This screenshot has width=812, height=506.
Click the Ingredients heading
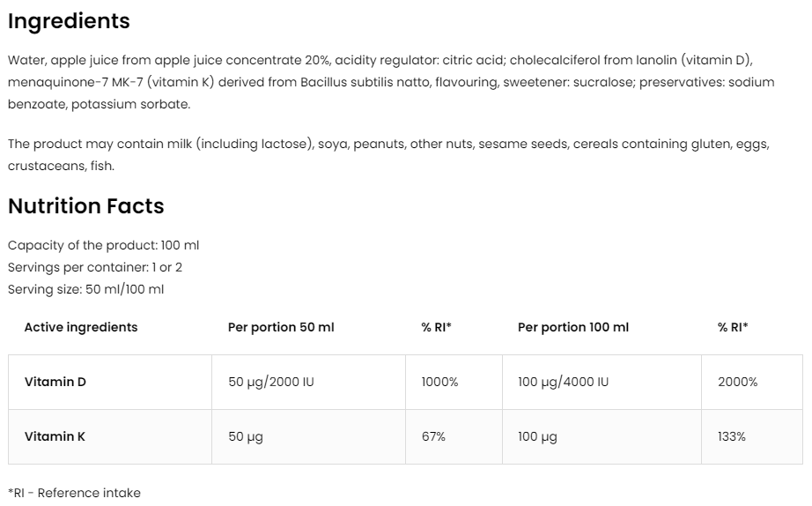click(69, 21)
